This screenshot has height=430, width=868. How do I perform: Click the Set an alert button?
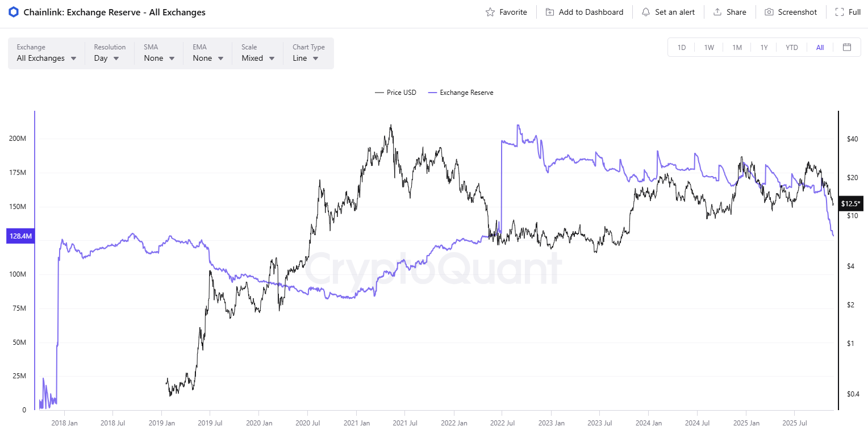pos(669,11)
